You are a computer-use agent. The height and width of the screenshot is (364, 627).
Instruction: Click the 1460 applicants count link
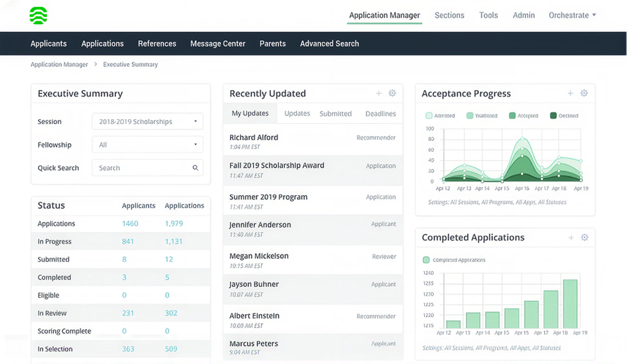point(130,224)
